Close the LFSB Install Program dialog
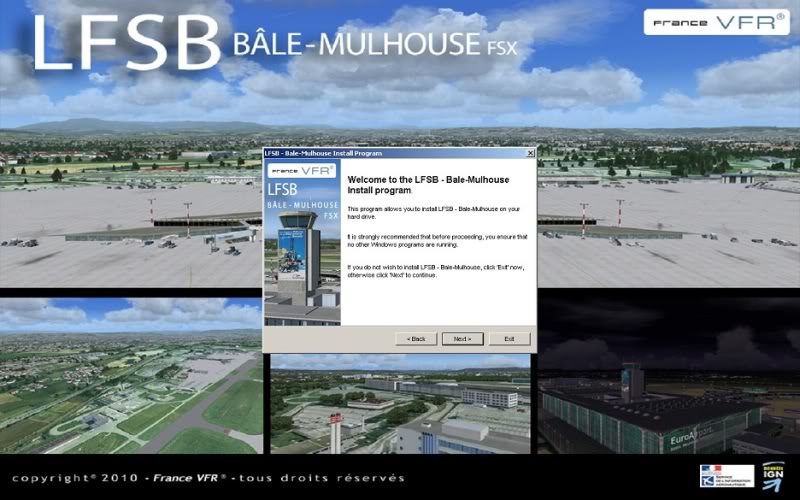The image size is (800, 500). point(530,153)
